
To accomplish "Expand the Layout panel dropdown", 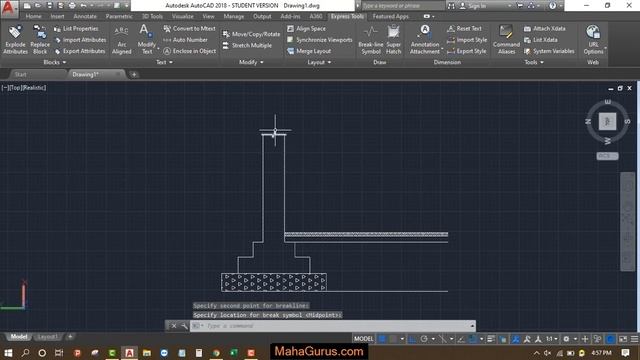I will point(319,62).
